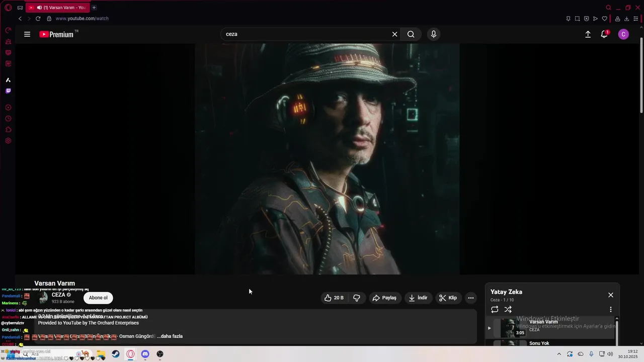Close the Yatay Zeka playlist panel
This screenshot has width=644, height=362.
click(x=611, y=295)
